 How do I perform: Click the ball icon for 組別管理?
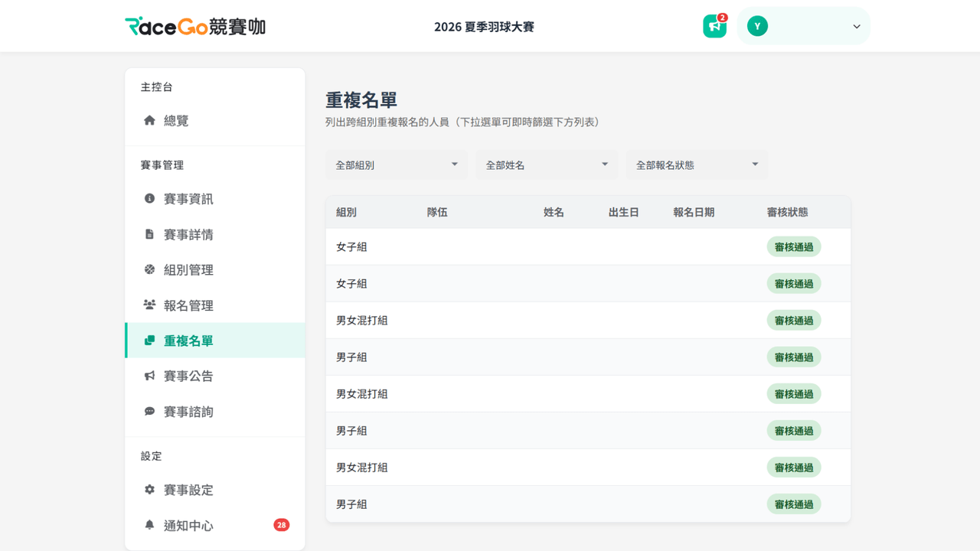click(149, 269)
